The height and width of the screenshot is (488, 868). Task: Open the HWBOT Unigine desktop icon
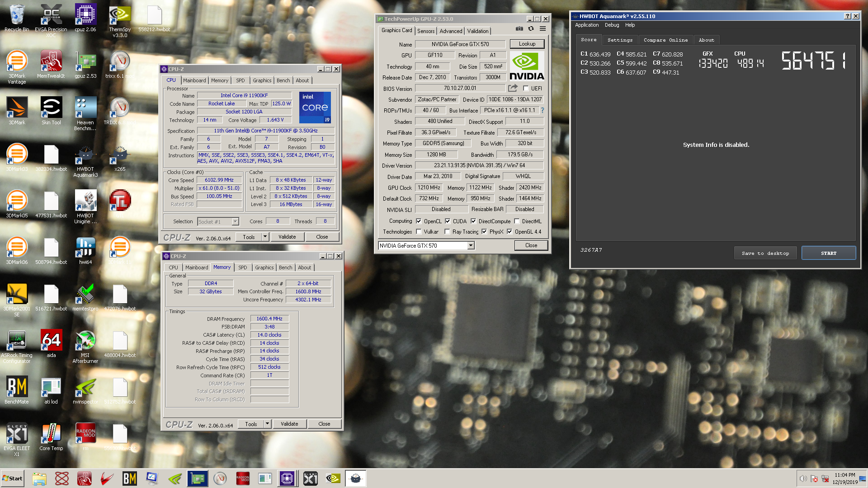pyautogui.click(x=85, y=206)
